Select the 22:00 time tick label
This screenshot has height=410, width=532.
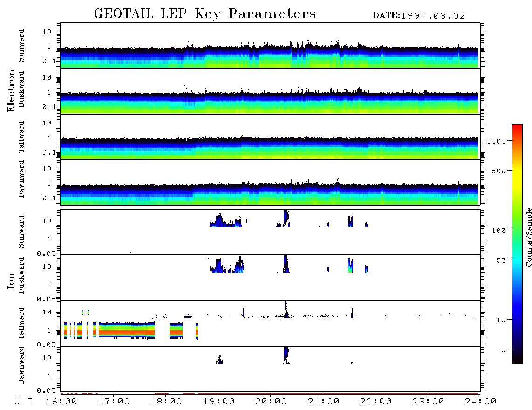(376, 402)
